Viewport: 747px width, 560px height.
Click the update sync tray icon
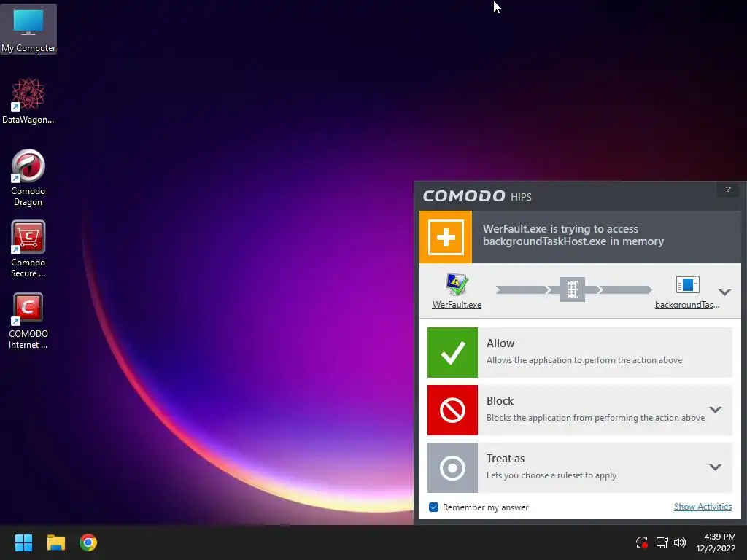point(642,542)
